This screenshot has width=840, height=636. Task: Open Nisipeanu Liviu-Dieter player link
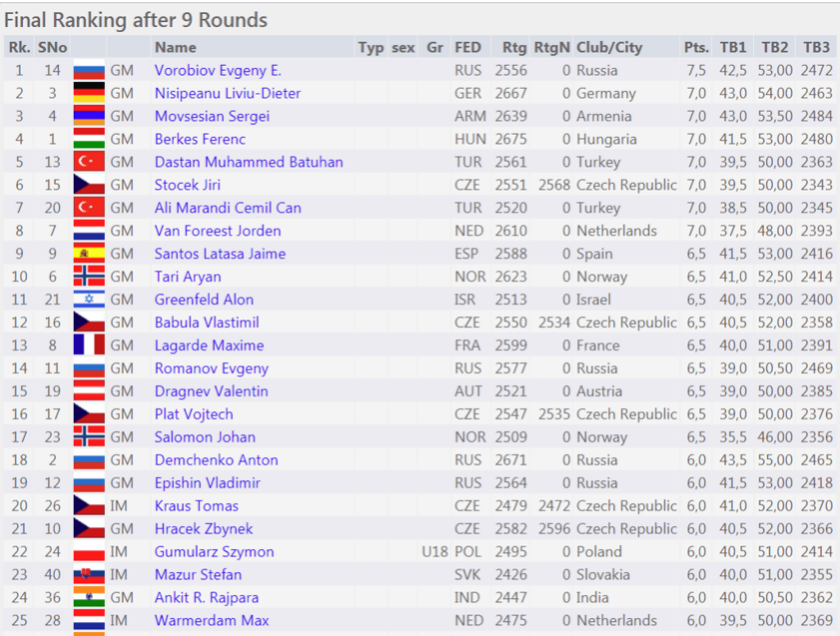coord(228,94)
